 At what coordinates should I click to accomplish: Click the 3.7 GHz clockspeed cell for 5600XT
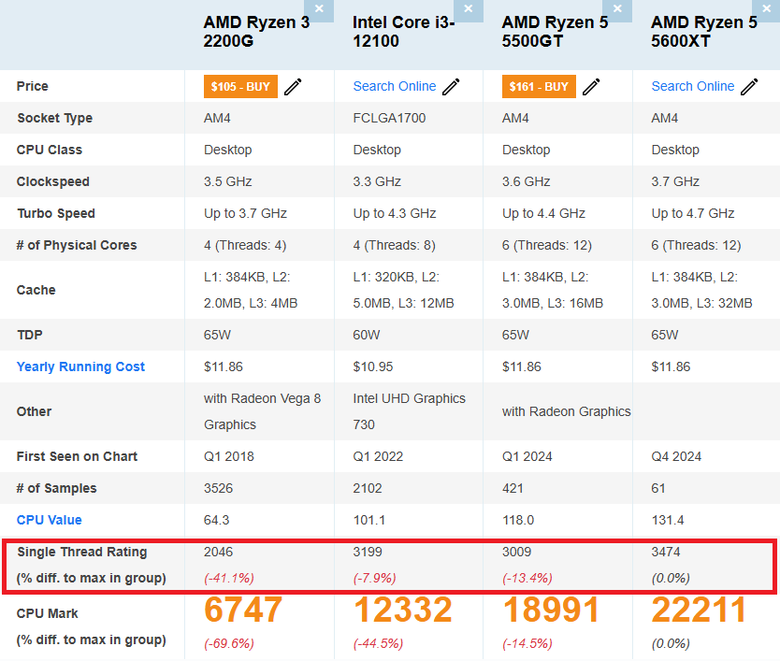tap(676, 182)
